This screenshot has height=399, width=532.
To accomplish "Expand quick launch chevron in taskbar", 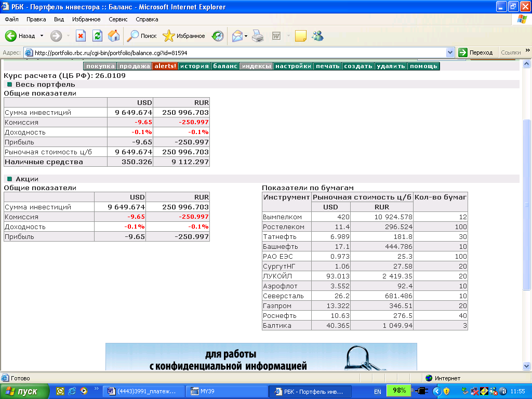I will coord(96,389).
